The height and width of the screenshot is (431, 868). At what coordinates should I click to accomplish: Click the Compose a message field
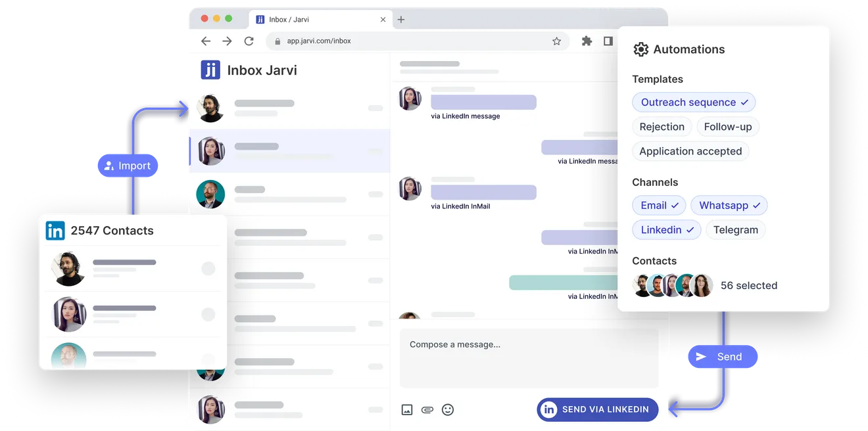click(x=529, y=358)
